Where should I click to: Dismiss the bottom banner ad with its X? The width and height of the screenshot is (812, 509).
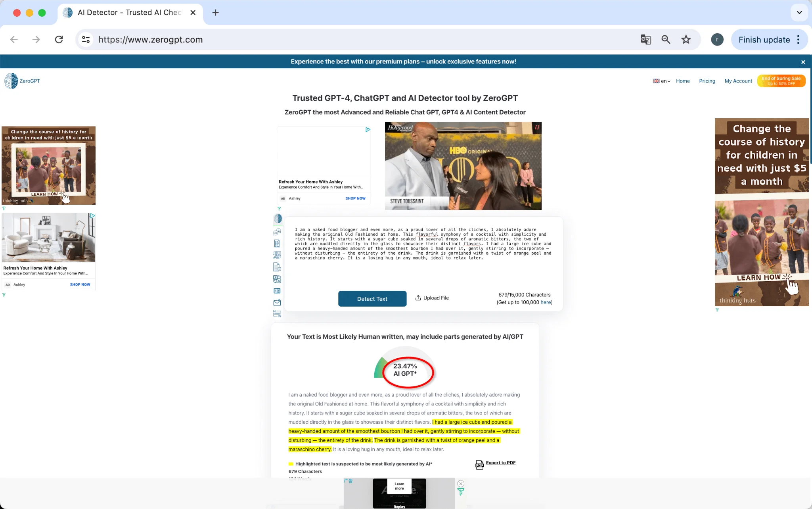[x=461, y=484]
